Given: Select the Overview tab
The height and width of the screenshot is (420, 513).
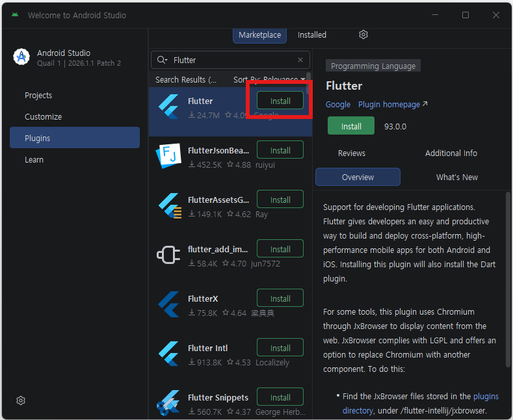Looking at the screenshot, I should 358,177.
